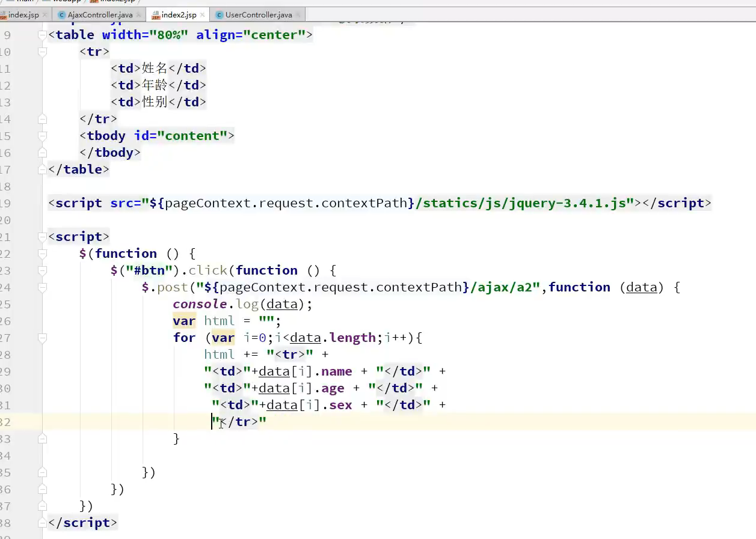Close the index.jsp tab

click(45, 15)
